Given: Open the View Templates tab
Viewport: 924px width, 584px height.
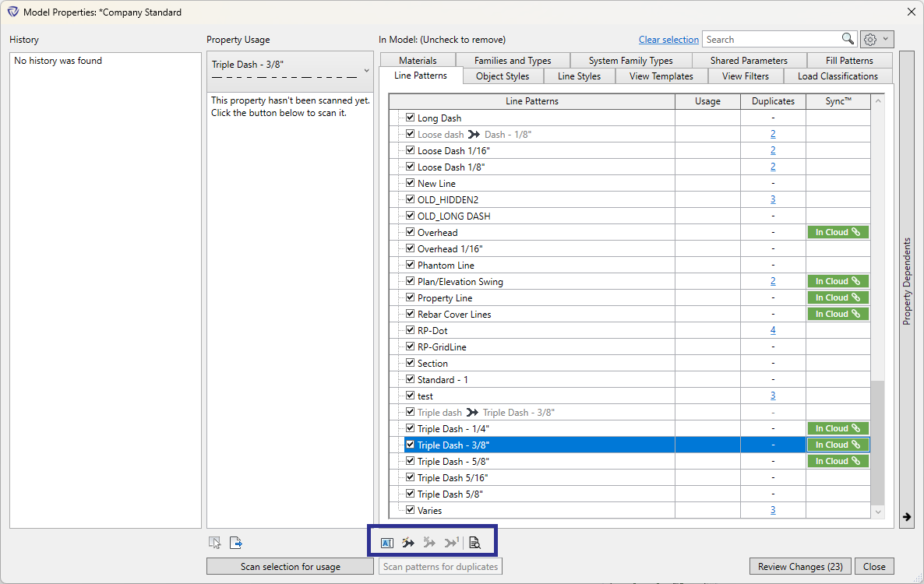Looking at the screenshot, I should 661,76.
